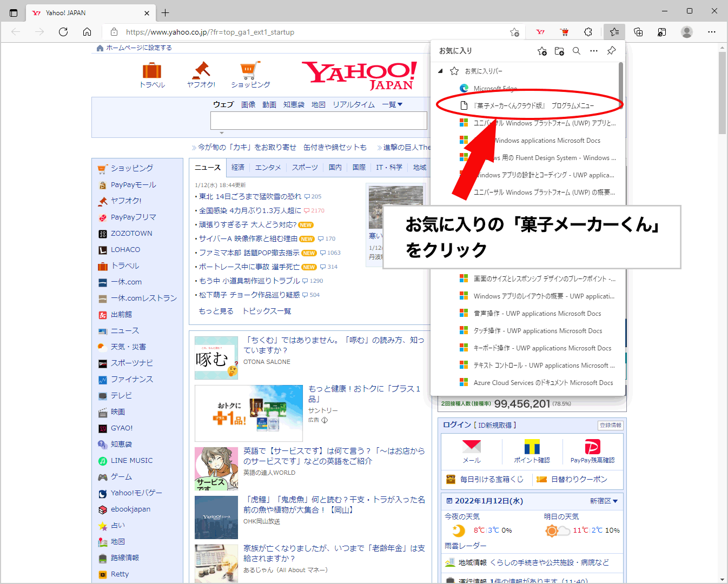
Task: Create new favorites folder icon
Action: click(559, 51)
